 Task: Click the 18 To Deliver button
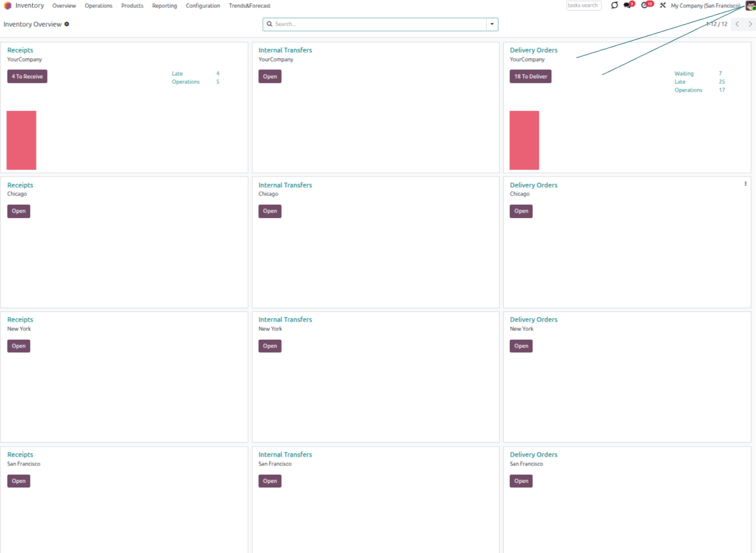[x=531, y=76]
